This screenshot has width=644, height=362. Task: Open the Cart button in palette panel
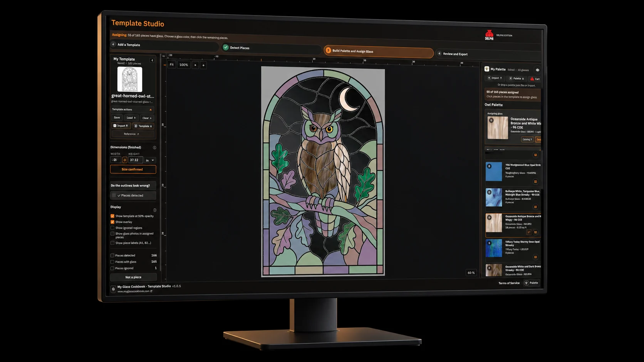[535, 79]
